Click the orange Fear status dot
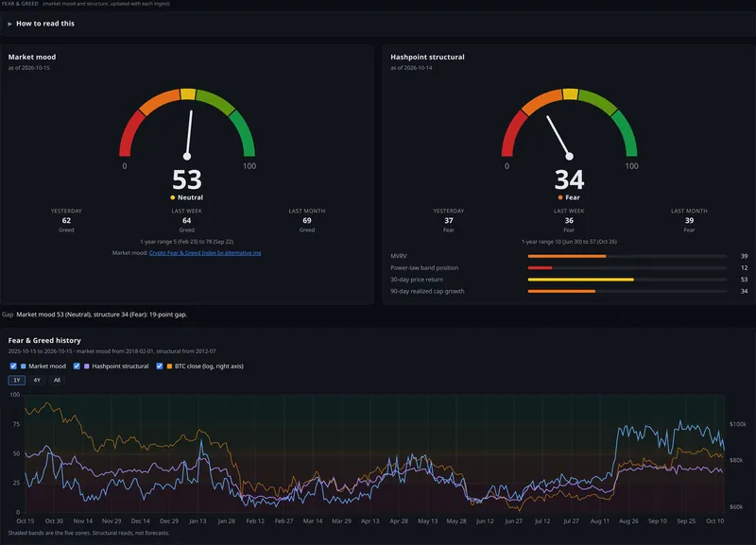756x545 pixels. click(560, 197)
